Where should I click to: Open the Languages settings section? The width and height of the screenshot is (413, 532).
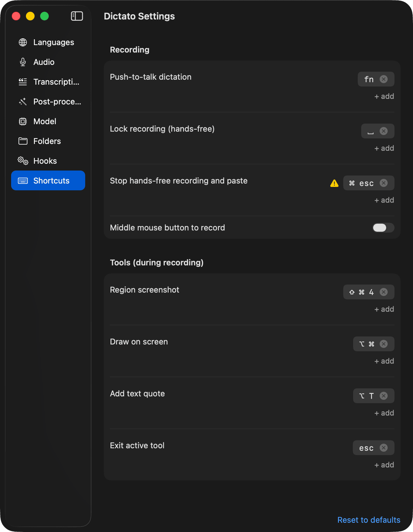coord(48,42)
